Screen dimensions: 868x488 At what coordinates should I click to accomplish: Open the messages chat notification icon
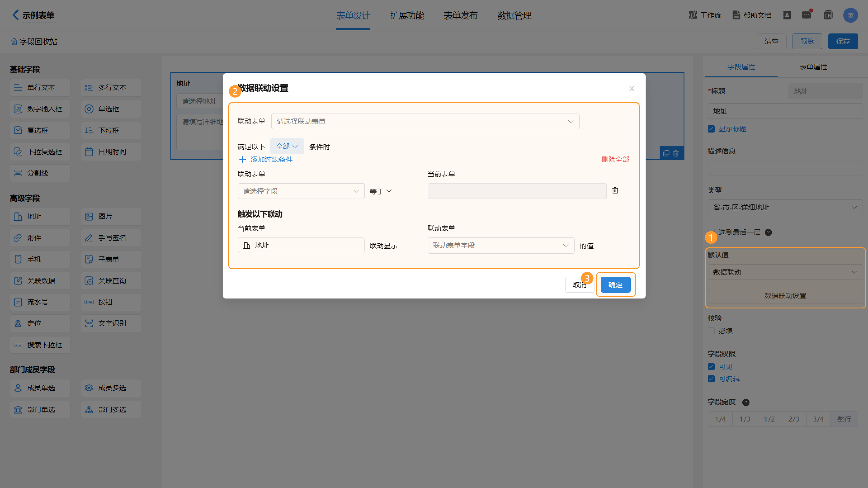click(x=806, y=15)
